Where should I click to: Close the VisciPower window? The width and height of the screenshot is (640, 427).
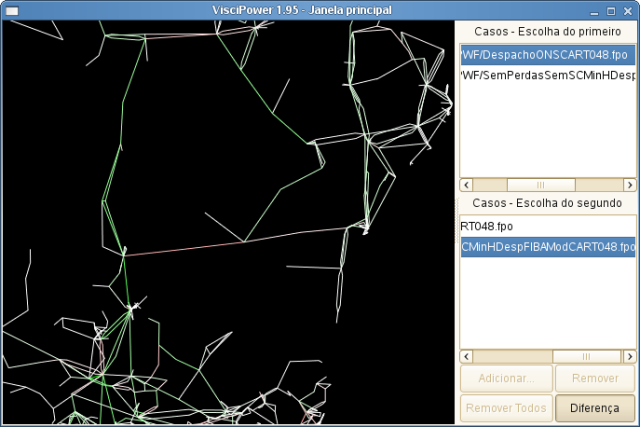coord(628,11)
